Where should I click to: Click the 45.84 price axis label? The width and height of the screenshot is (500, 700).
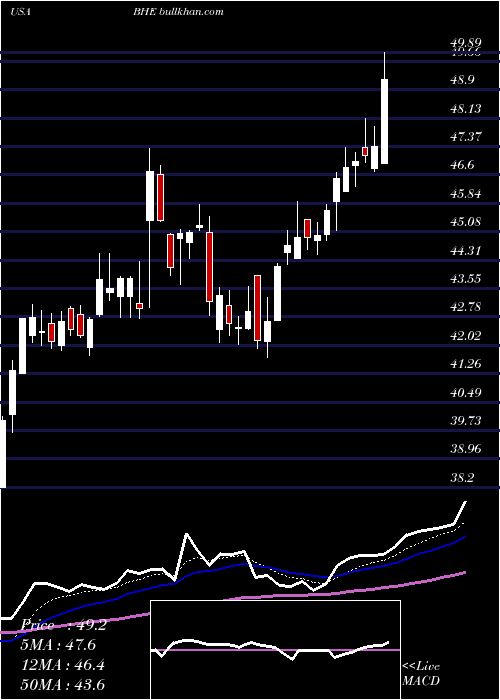click(466, 194)
